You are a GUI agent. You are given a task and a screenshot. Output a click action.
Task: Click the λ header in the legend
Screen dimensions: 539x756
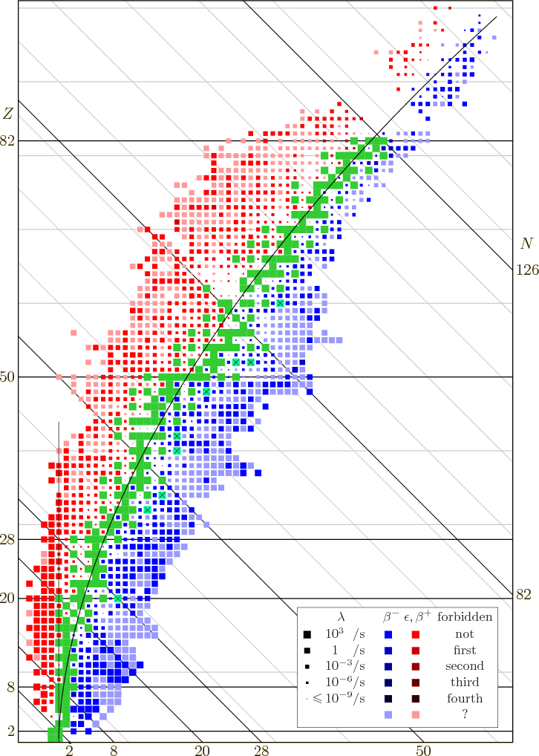pos(341,616)
